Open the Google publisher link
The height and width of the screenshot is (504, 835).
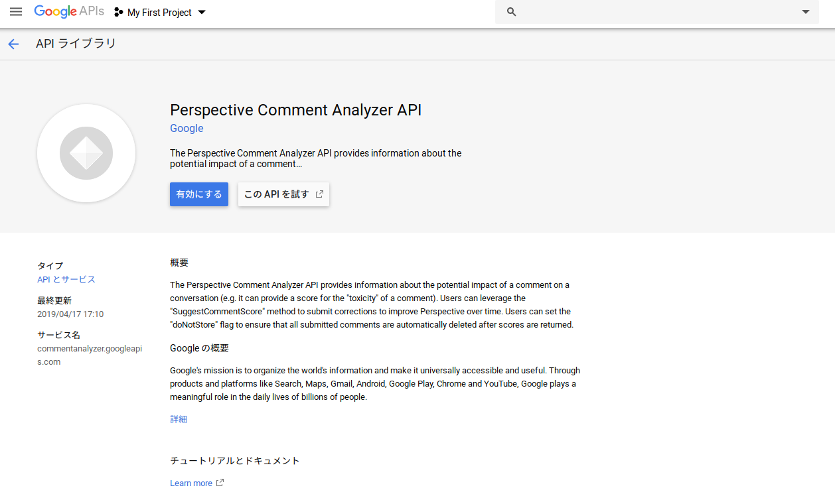point(187,129)
